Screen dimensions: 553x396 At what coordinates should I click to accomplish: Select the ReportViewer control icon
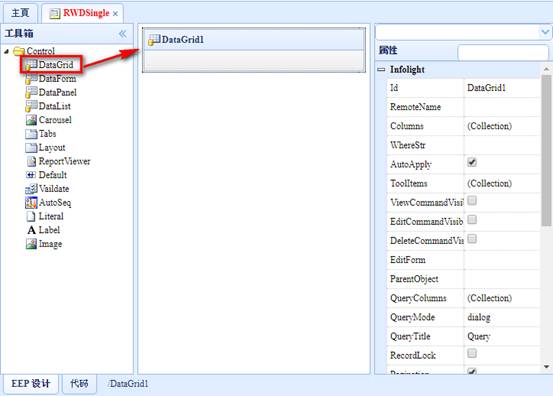pos(31,161)
